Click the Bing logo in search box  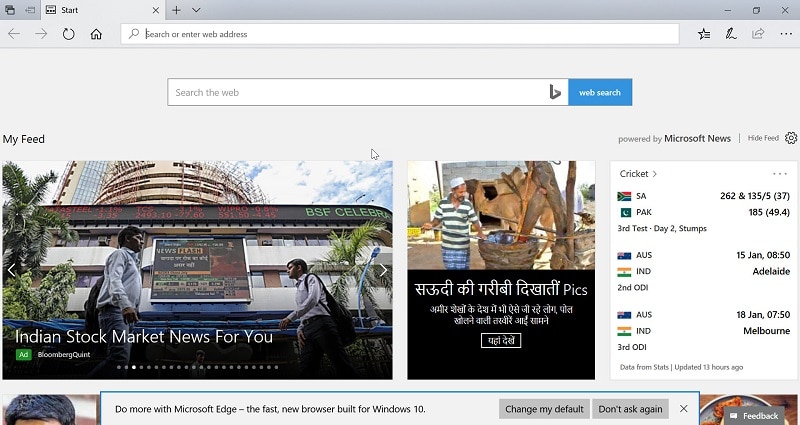coord(555,92)
